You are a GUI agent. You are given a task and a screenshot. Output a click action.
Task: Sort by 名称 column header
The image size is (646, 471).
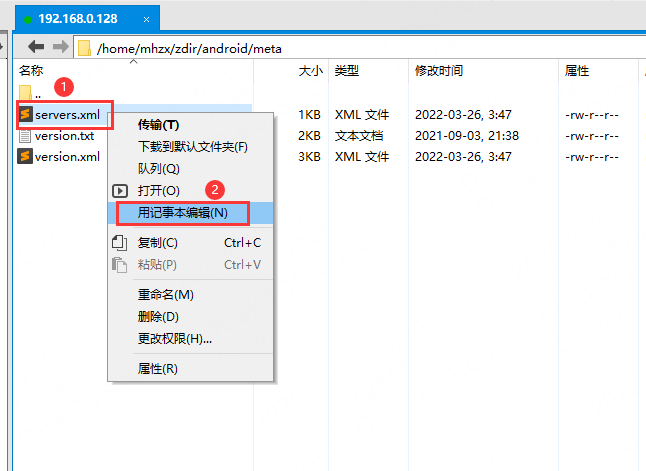click(x=31, y=71)
